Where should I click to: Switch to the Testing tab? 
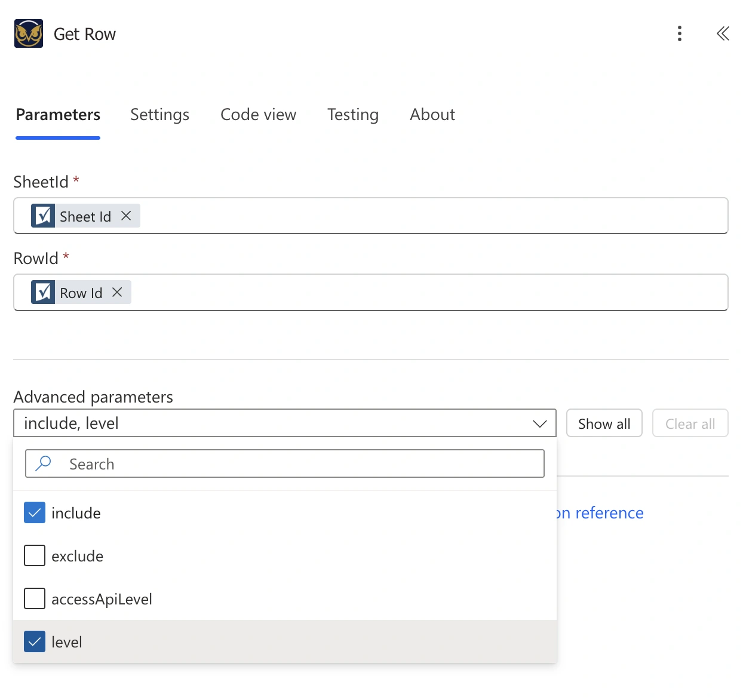(x=353, y=115)
